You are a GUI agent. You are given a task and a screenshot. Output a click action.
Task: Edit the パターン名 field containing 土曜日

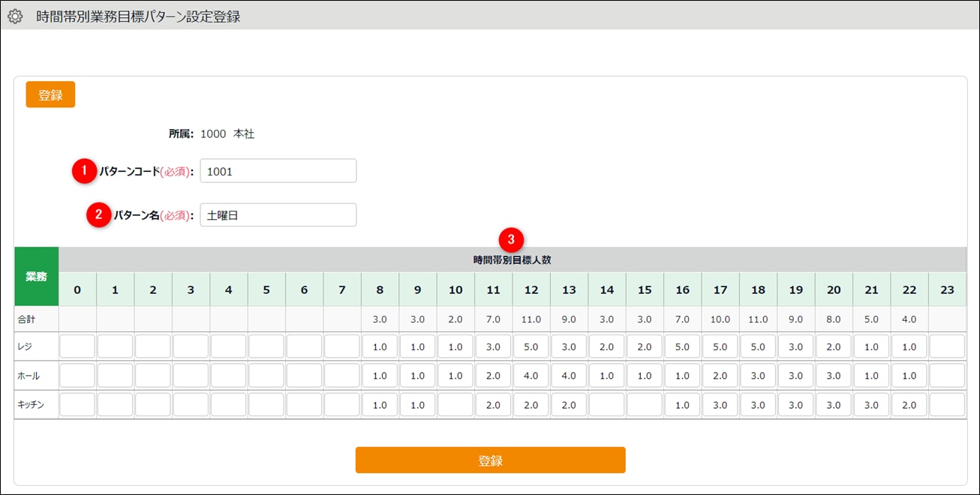click(x=278, y=215)
